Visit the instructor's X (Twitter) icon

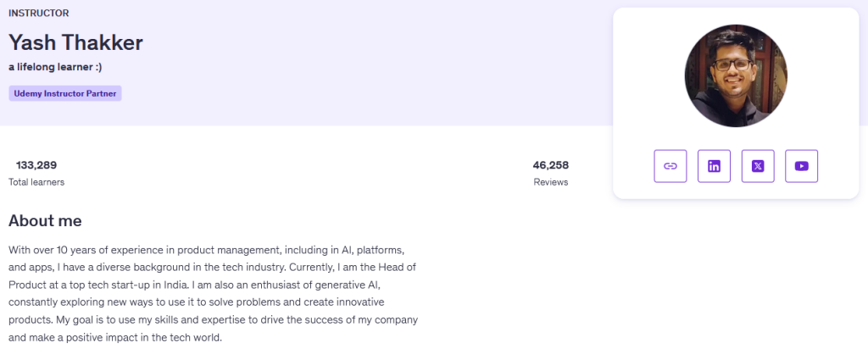[758, 166]
